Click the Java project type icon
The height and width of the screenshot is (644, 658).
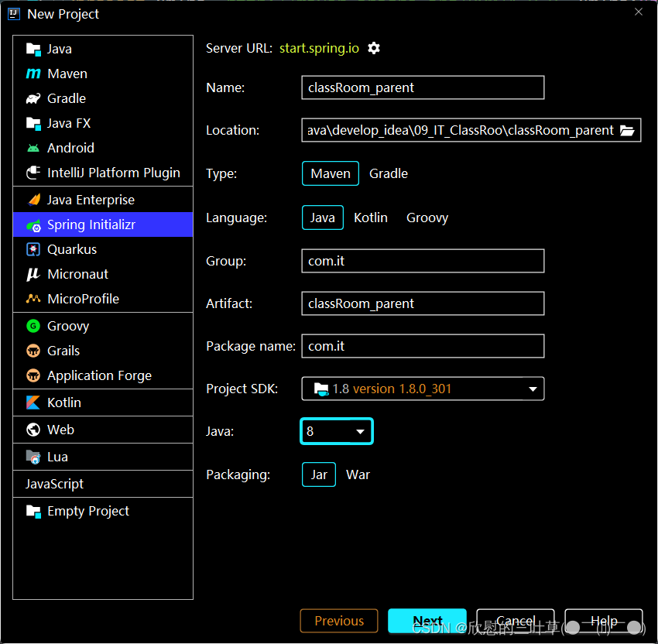click(33, 50)
